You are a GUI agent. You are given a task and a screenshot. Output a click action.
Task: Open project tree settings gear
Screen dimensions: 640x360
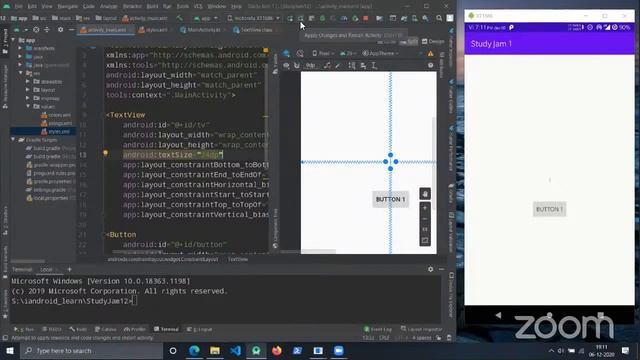click(x=60, y=30)
